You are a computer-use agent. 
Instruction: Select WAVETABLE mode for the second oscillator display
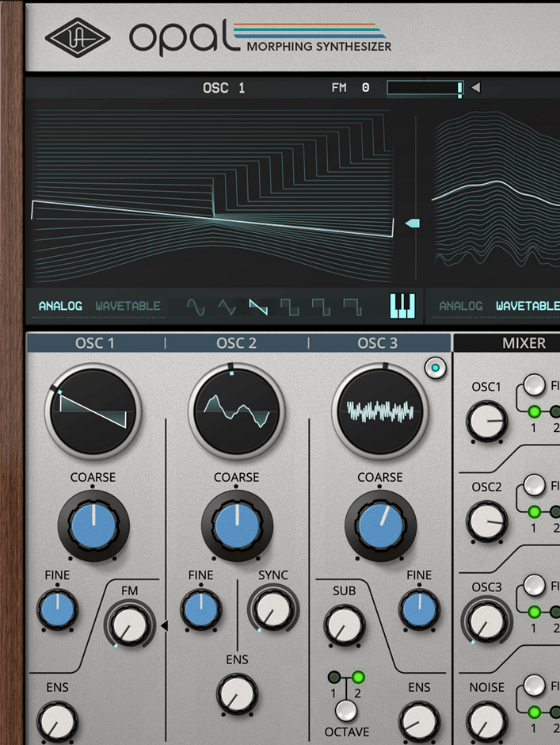pos(528,306)
